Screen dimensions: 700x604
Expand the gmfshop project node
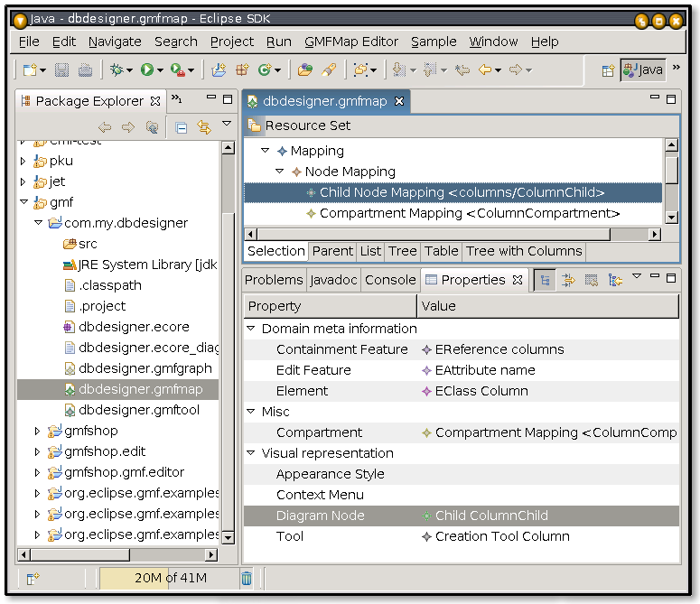37,431
